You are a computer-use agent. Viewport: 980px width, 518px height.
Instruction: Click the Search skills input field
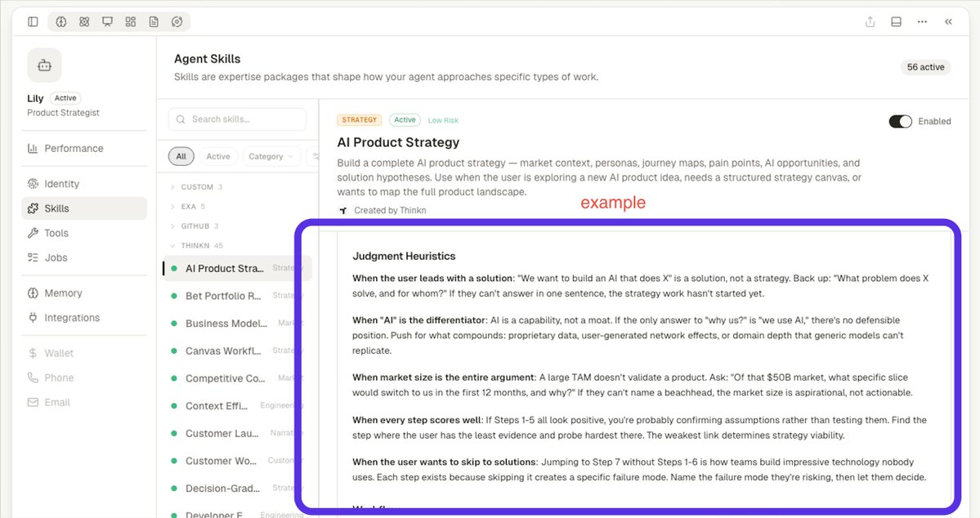[238, 119]
